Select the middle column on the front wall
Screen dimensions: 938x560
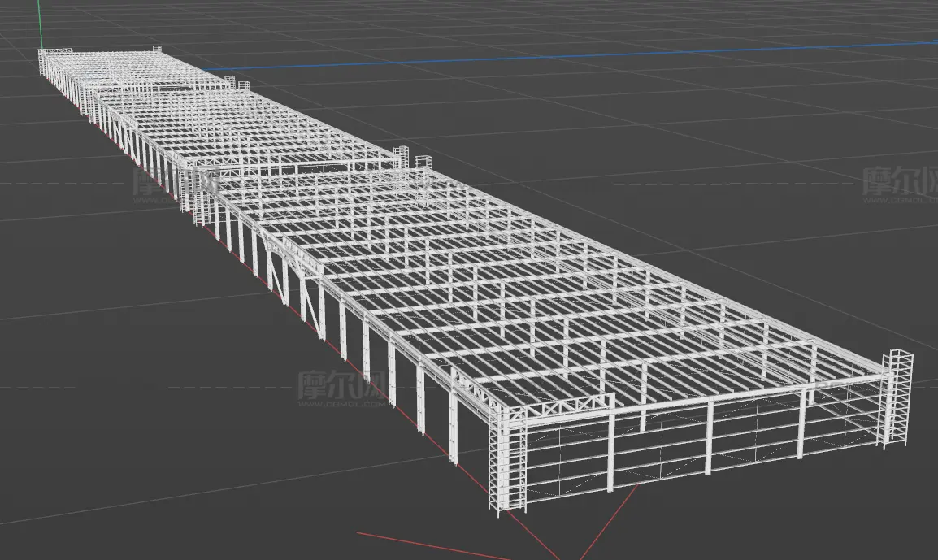pos(710,436)
